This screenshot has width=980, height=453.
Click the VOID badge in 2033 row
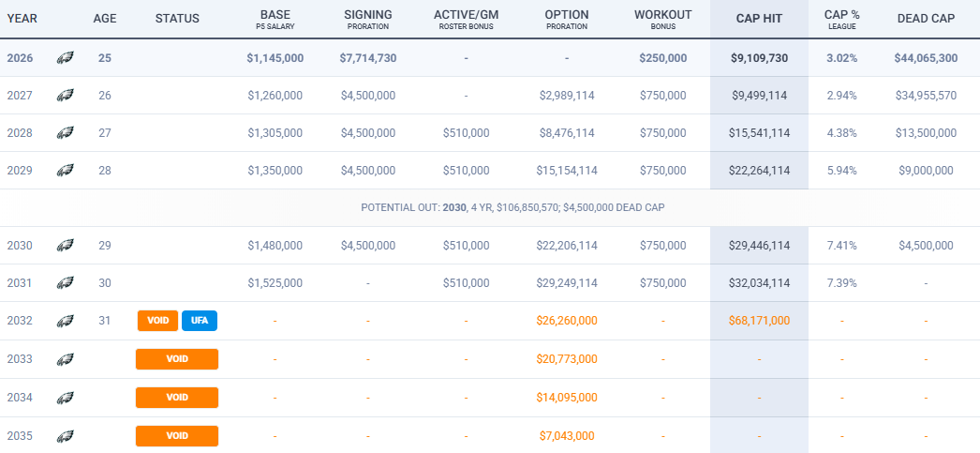pyautogui.click(x=177, y=359)
